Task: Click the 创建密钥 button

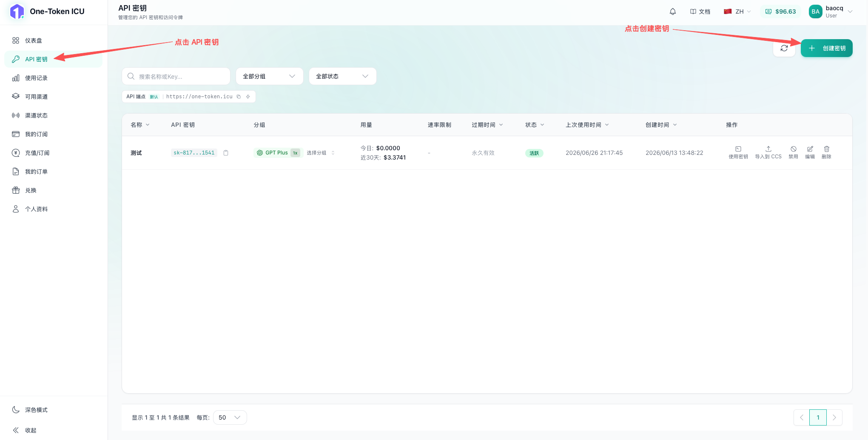Action: pyautogui.click(x=827, y=48)
